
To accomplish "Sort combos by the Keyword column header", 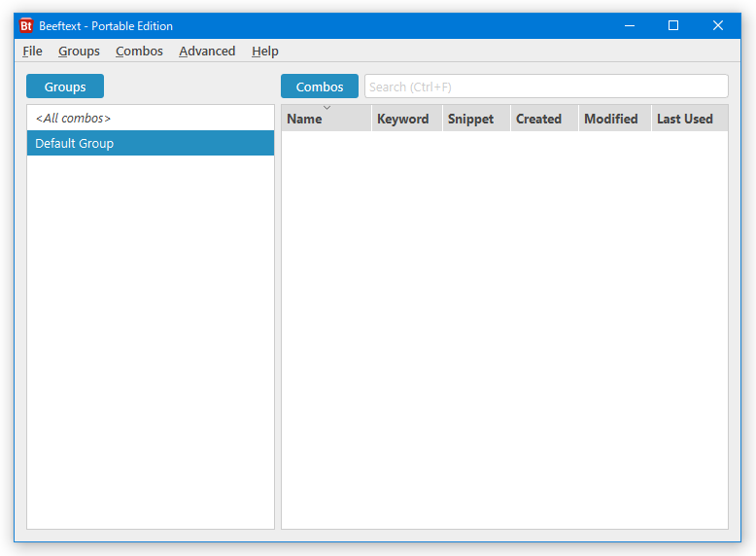I will 407,119.
